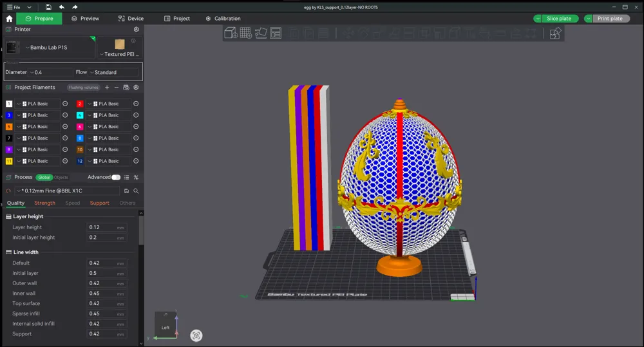The image size is (644, 347).
Task: Click the Save project disk icon
Action: pos(48,7)
